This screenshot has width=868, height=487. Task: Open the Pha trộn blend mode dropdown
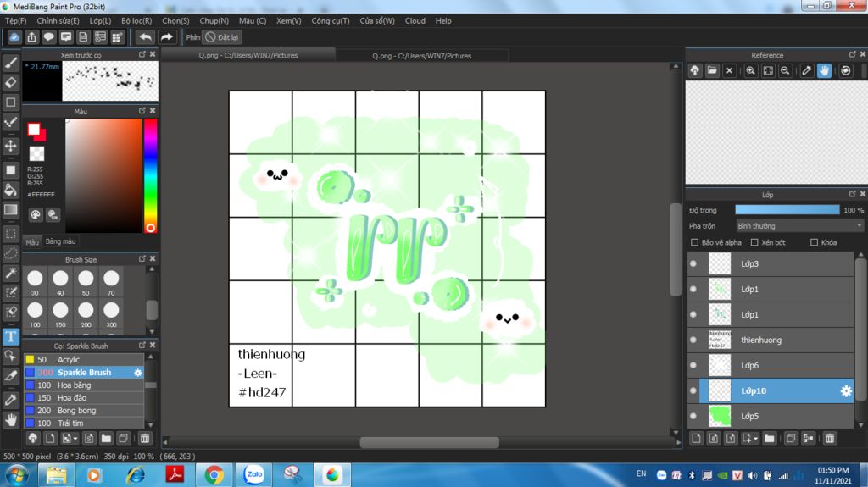click(799, 226)
